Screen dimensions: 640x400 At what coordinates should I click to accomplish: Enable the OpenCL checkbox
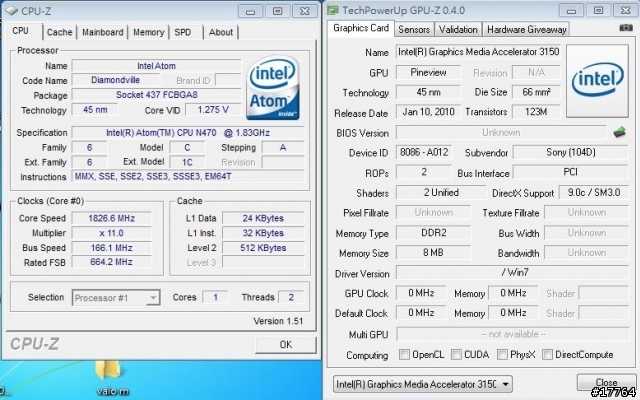(404, 354)
